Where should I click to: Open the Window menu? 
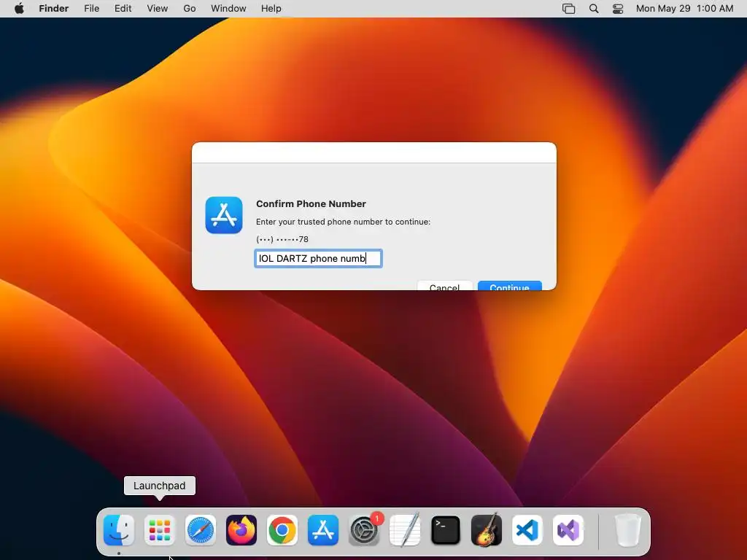(x=228, y=9)
